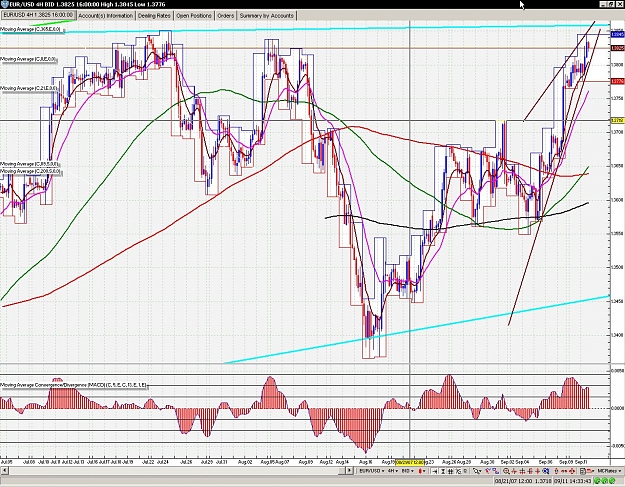The width and height of the screenshot is (625, 487).
Task: Open the 4H timeframe dropdown
Action: tap(393, 471)
